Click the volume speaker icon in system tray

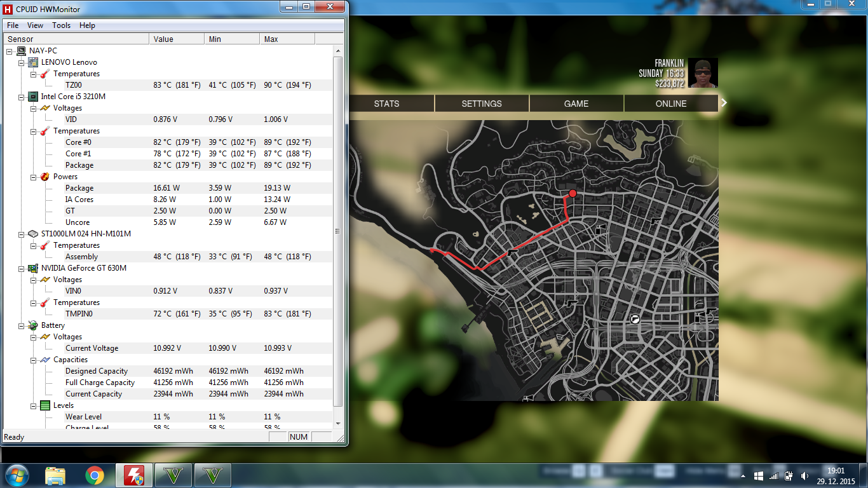(x=805, y=476)
